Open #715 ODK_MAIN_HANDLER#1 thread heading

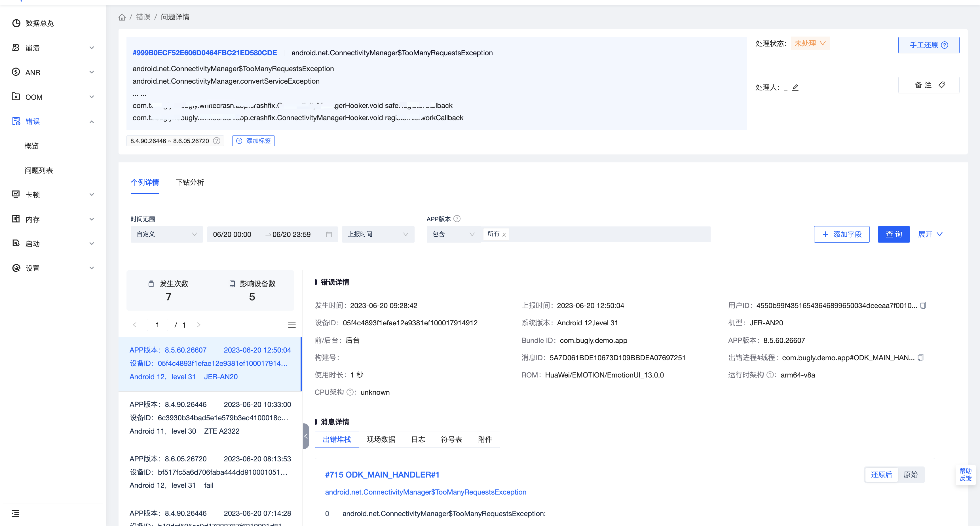point(382,475)
